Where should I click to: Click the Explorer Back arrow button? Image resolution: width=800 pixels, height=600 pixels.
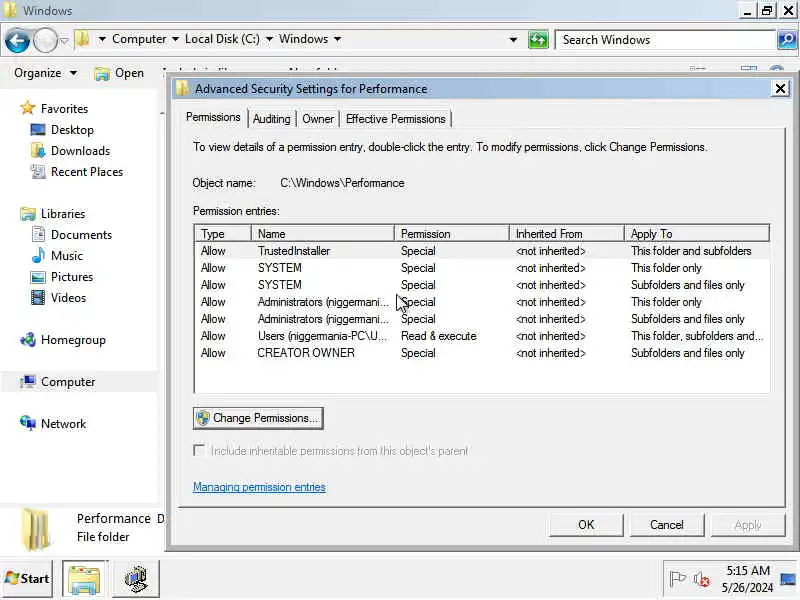click(17, 40)
